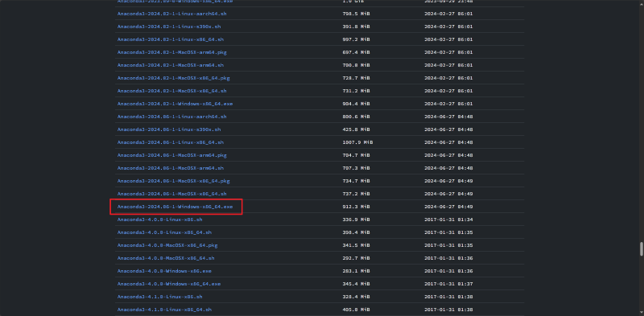Open Anaconda3-2024.06-1-Windows-x86_64.exe download link
Screen dimensions: 644x316
(175, 207)
